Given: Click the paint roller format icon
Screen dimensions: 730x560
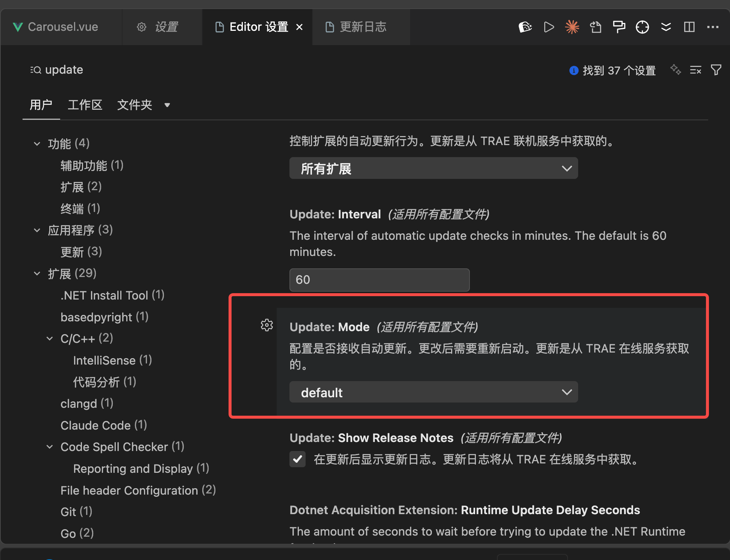Looking at the screenshot, I should pyautogui.click(x=619, y=27).
